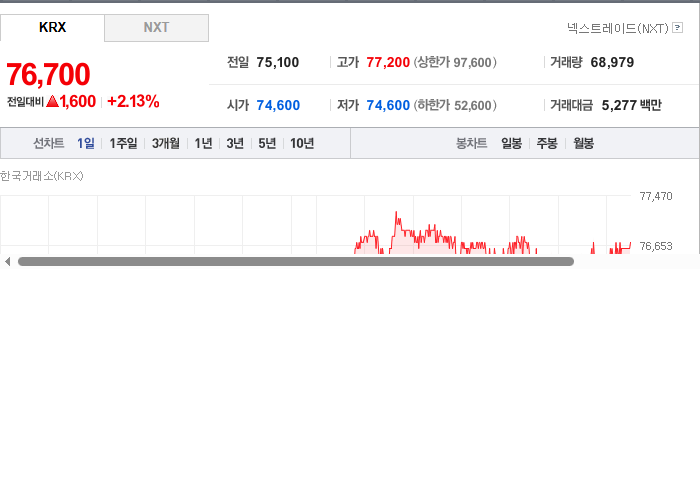Select the 3년 line chart period
The image size is (700, 490).
(235, 143)
